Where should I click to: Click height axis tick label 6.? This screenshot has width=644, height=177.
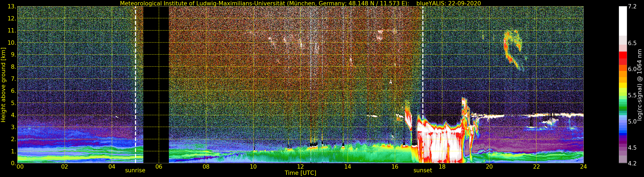[x=13, y=91]
